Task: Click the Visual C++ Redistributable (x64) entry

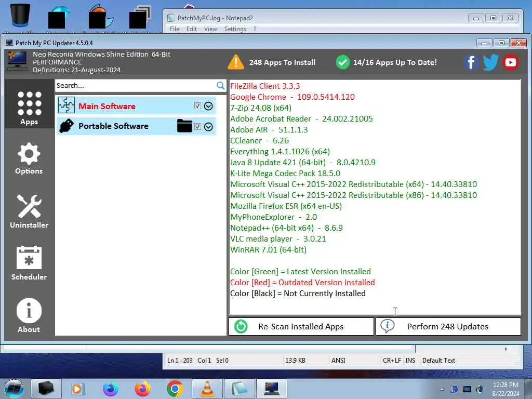Action: (353, 184)
